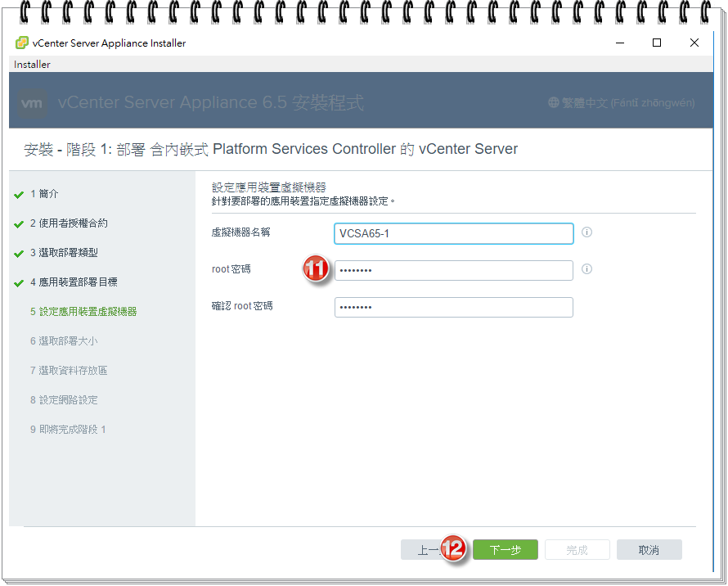Image resolution: width=728 pixels, height=586 pixels.
Task: Click the checkmark beside 使用者授權合約
Action: [19, 224]
